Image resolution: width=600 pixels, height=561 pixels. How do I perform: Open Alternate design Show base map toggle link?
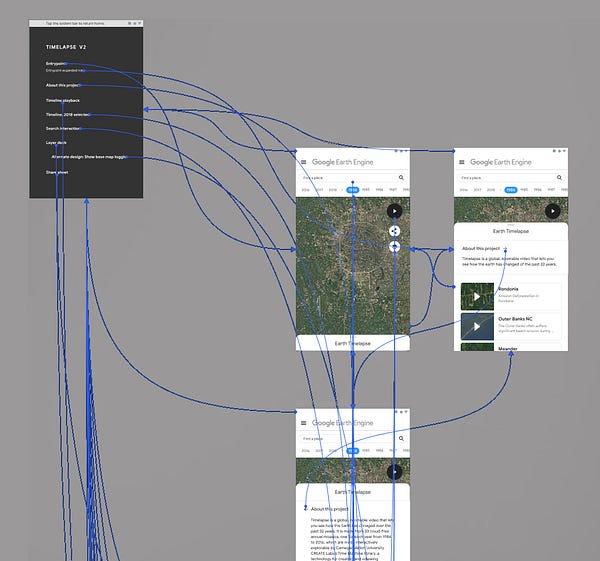tap(89, 157)
